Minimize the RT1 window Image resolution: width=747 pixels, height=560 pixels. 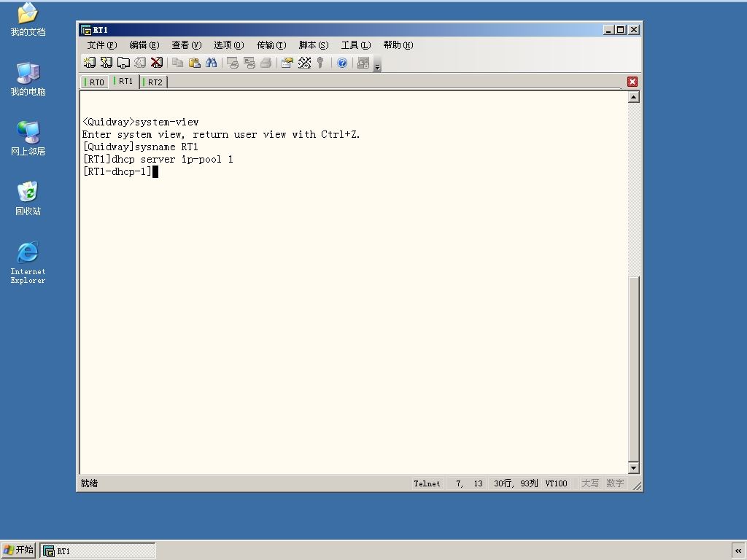click(608, 30)
